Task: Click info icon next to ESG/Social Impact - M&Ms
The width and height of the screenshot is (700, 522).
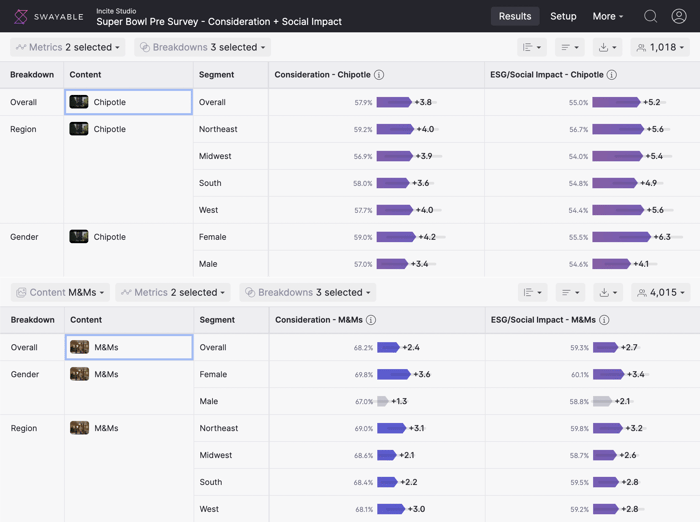Action: click(604, 320)
